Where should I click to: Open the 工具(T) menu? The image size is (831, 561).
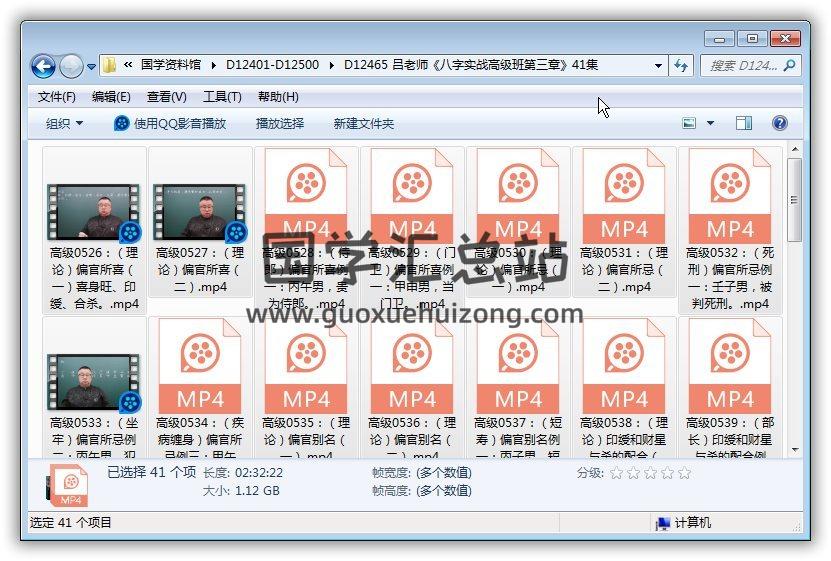point(222,97)
